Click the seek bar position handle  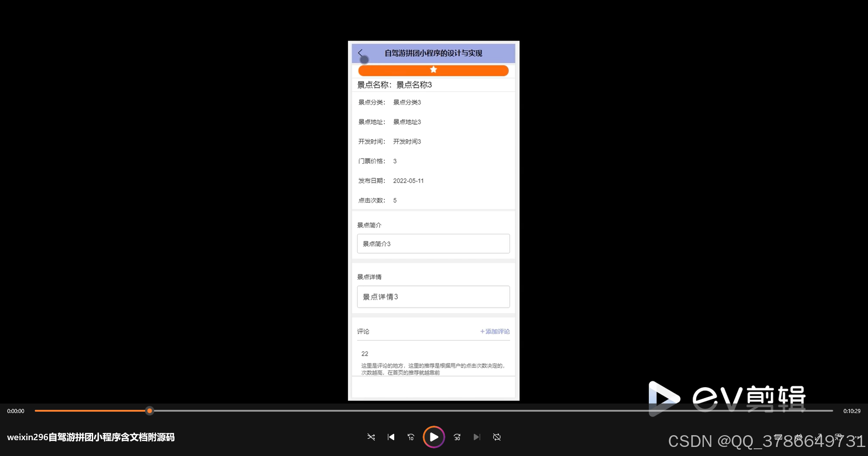pyautogui.click(x=149, y=411)
